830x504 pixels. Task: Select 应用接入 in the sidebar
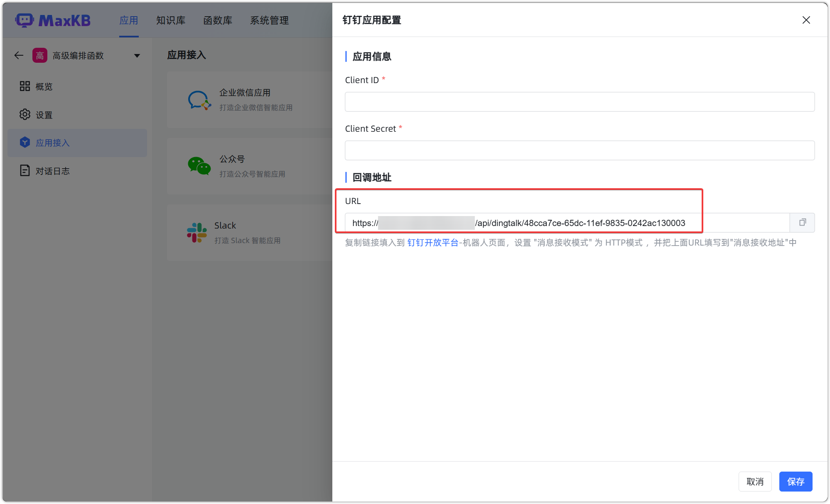(x=77, y=143)
